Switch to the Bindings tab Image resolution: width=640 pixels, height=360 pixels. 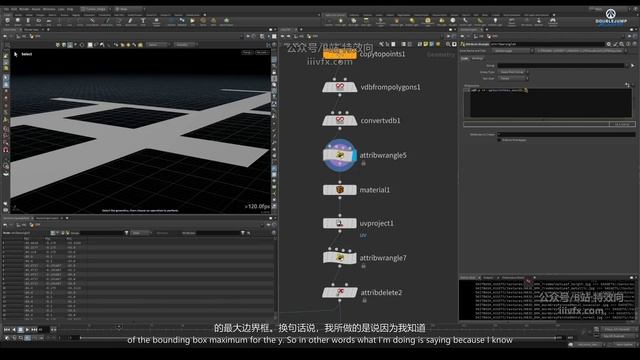[x=477, y=58]
